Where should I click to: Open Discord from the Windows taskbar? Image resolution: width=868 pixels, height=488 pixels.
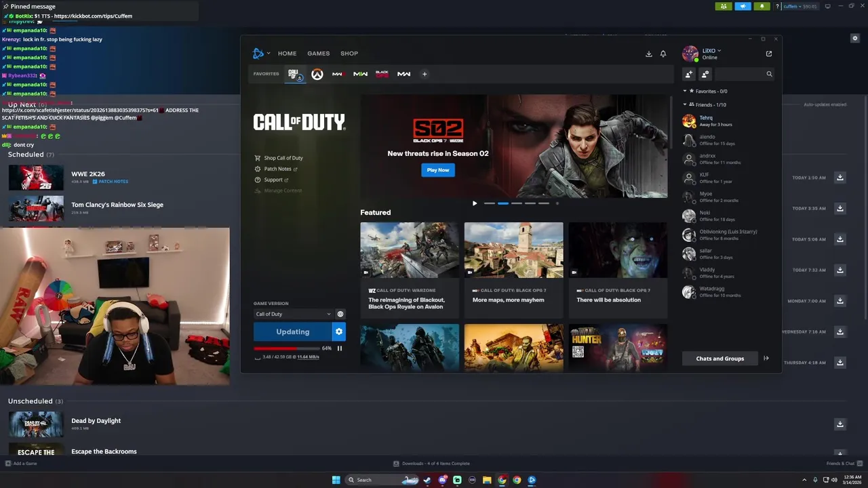click(442, 480)
